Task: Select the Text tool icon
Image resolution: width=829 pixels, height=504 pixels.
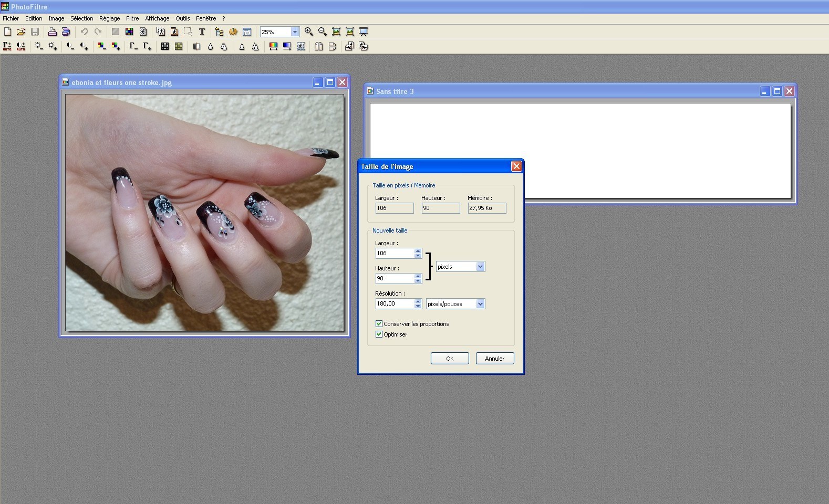Action: [x=202, y=32]
